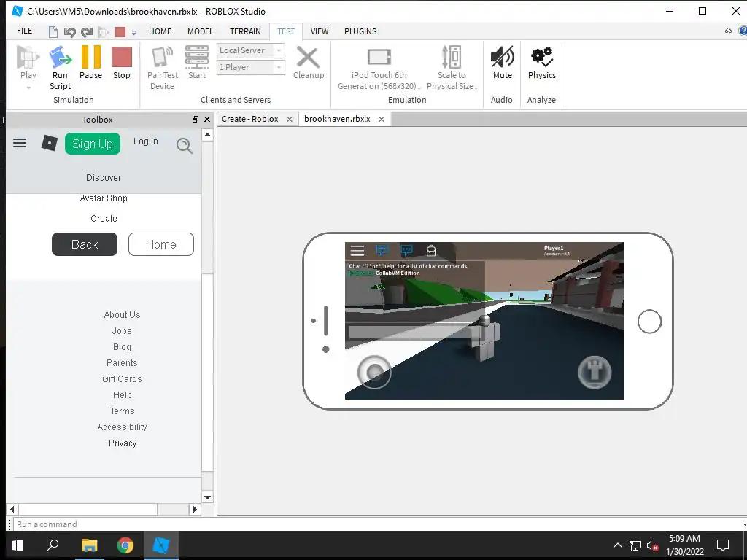Click the quick access Play icon

pos(104,32)
